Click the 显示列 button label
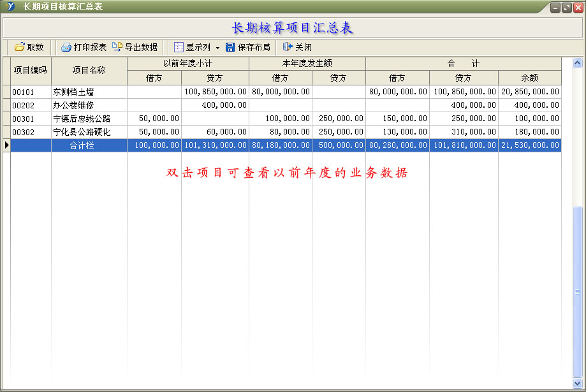Image resolution: width=586 pixels, height=392 pixels. [x=198, y=47]
